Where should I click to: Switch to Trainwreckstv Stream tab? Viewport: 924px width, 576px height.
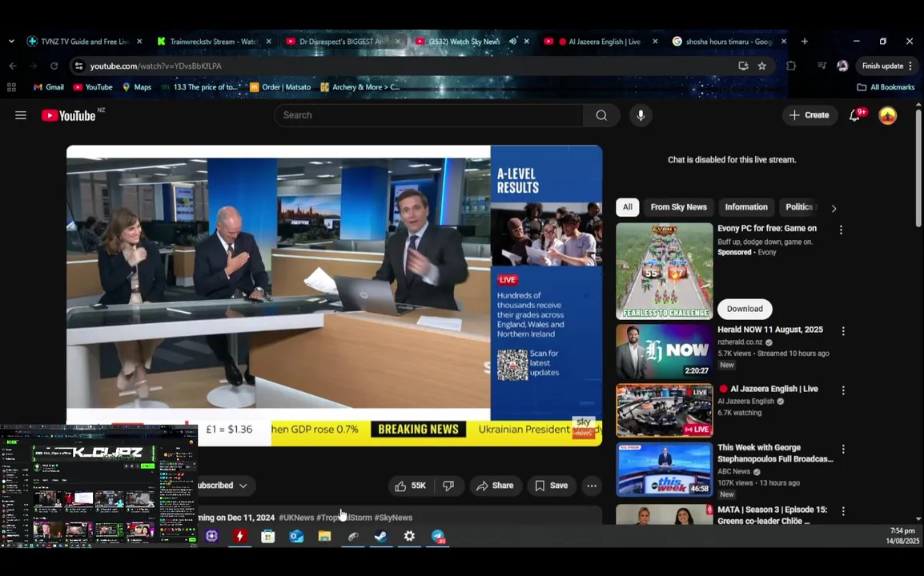(214, 42)
